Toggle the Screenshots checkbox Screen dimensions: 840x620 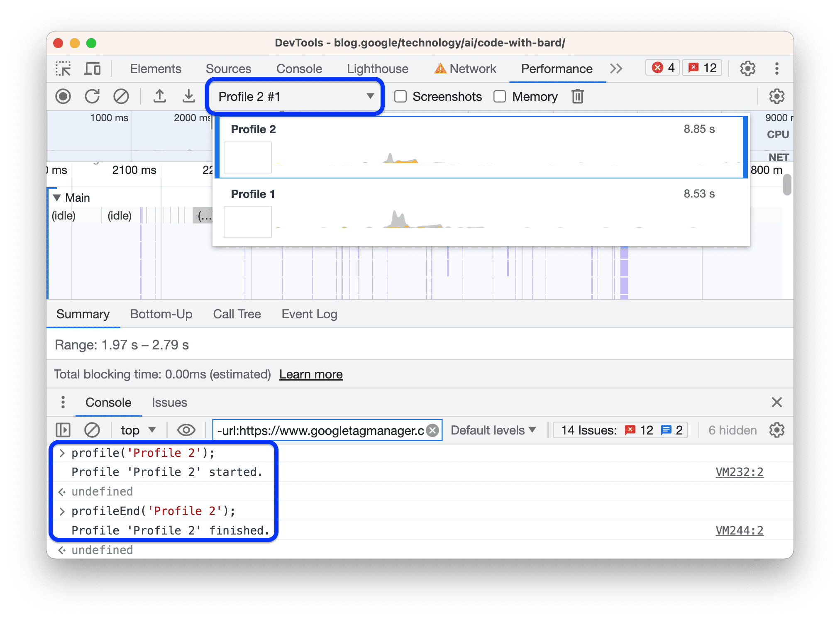click(400, 97)
